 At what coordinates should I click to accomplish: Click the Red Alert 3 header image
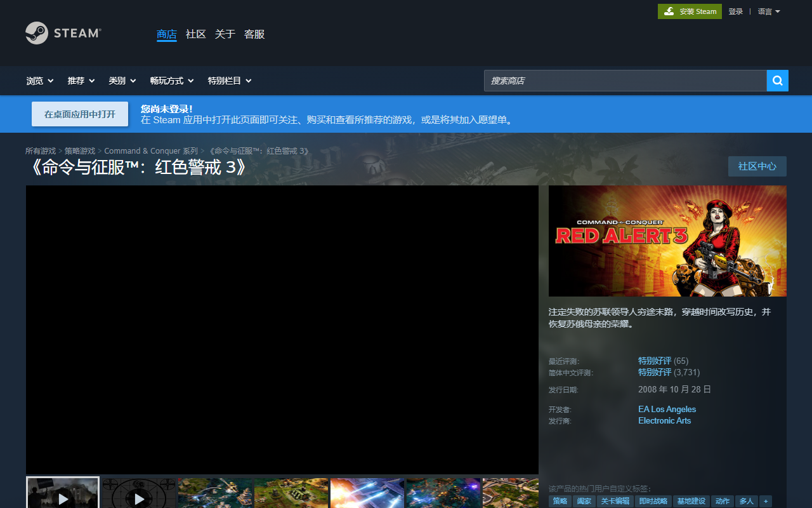pyautogui.click(x=667, y=241)
